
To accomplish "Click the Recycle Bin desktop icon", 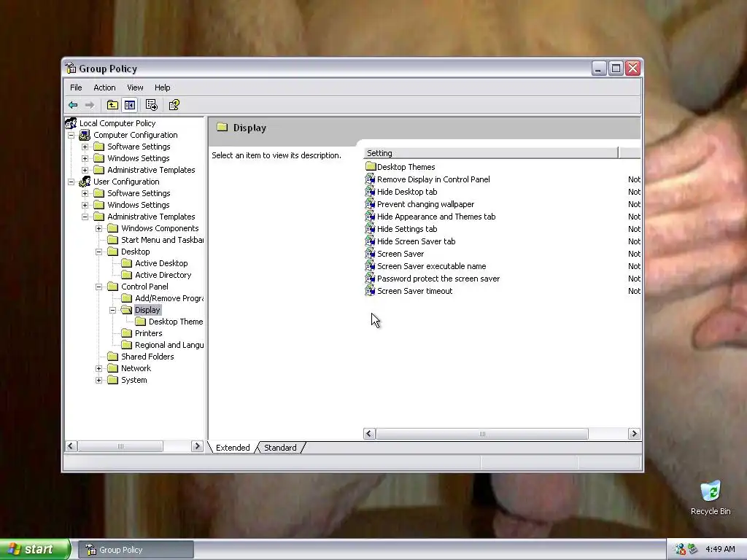I will (711, 491).
